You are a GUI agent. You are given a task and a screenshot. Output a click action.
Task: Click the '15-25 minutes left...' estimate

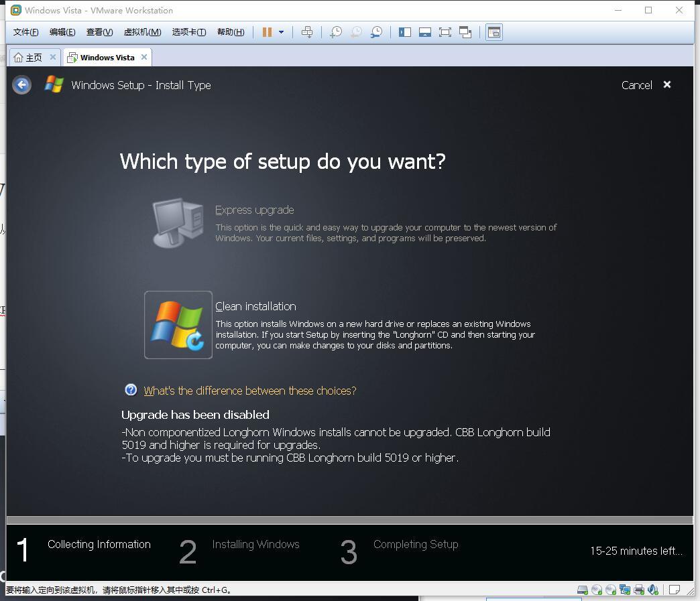point(636,551)
